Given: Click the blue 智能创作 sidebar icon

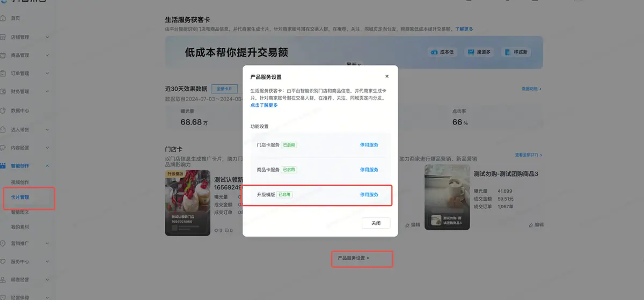Looking at the screenshot, I should [3, 166].
